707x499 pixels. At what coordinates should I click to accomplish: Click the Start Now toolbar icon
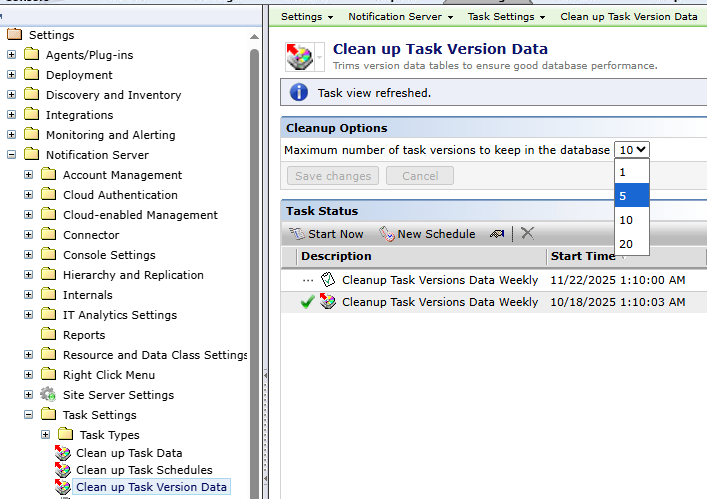(x=297, y=234)
